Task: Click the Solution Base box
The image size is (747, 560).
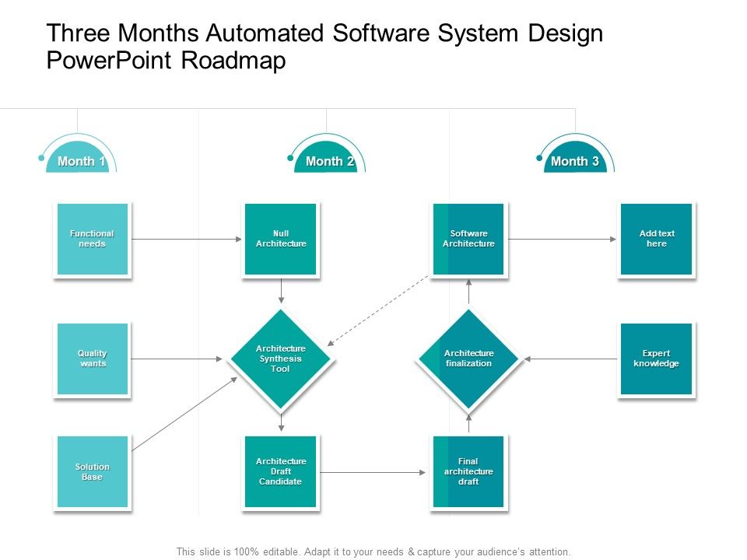Action: [x=93, y=471]
